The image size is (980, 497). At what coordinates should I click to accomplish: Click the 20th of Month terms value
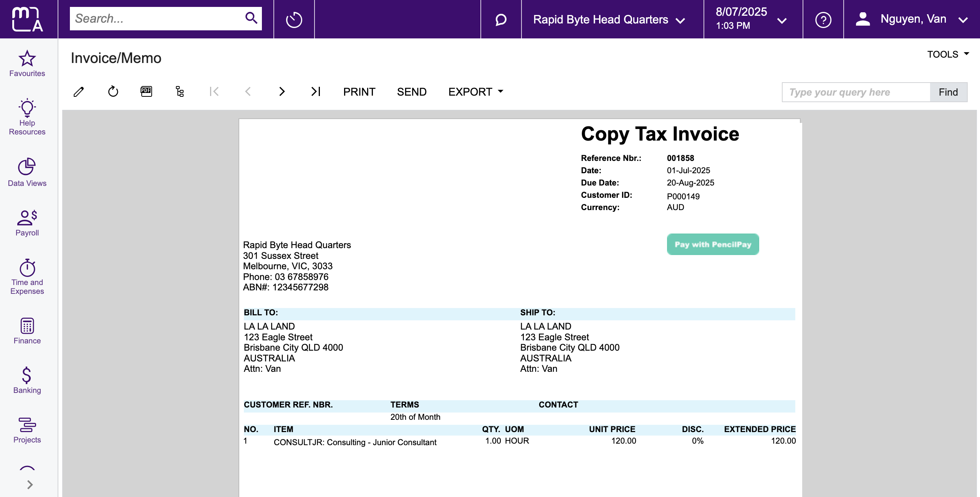pyautogui.click(x=415, y=417)
